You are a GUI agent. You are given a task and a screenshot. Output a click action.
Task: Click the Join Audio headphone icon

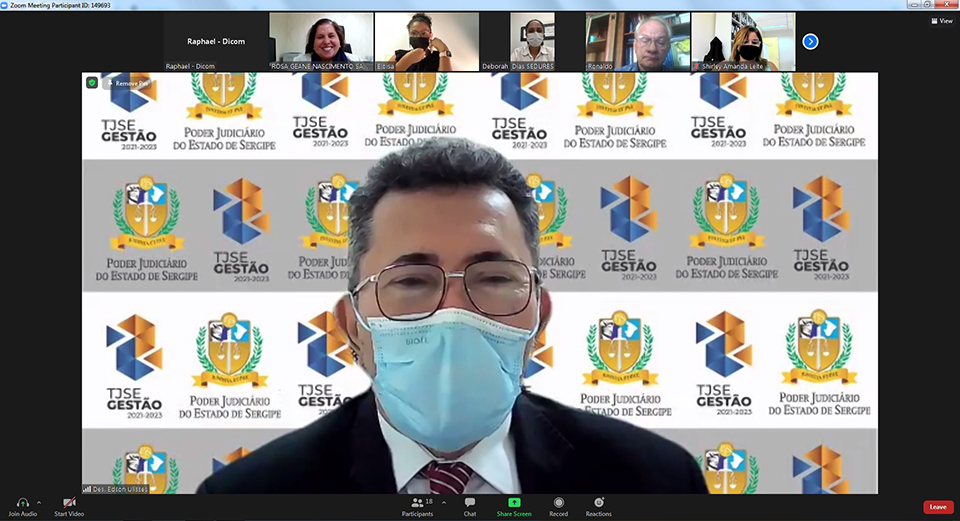(22, 503)
